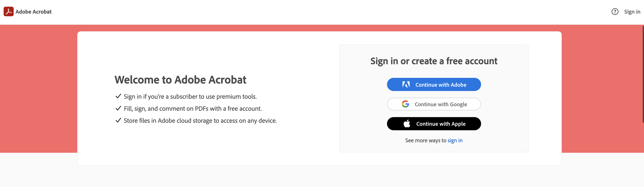Click the "Fill, sign, and comment on PDFs" text
This screenshot has height=187, width=644.
(192, 109)
